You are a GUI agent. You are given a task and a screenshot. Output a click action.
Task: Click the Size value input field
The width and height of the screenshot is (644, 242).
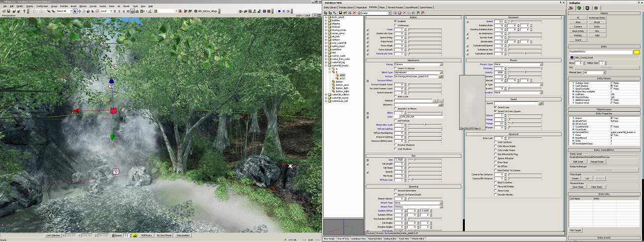pos(399,160)
